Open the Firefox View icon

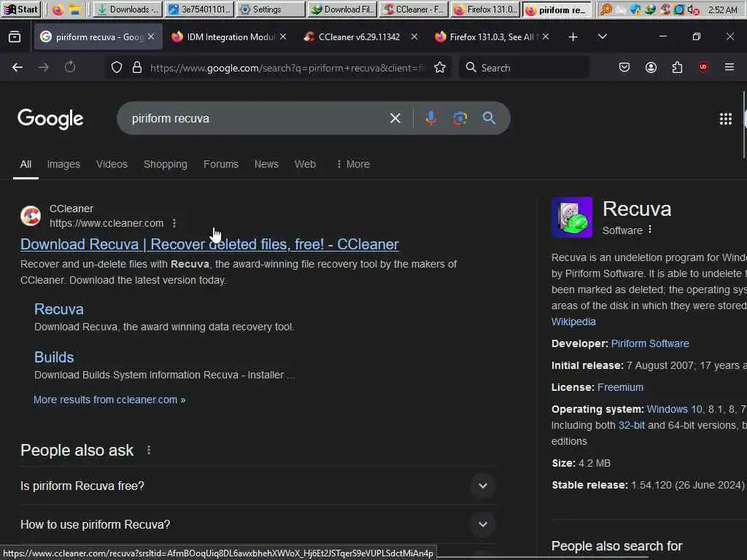15,36
